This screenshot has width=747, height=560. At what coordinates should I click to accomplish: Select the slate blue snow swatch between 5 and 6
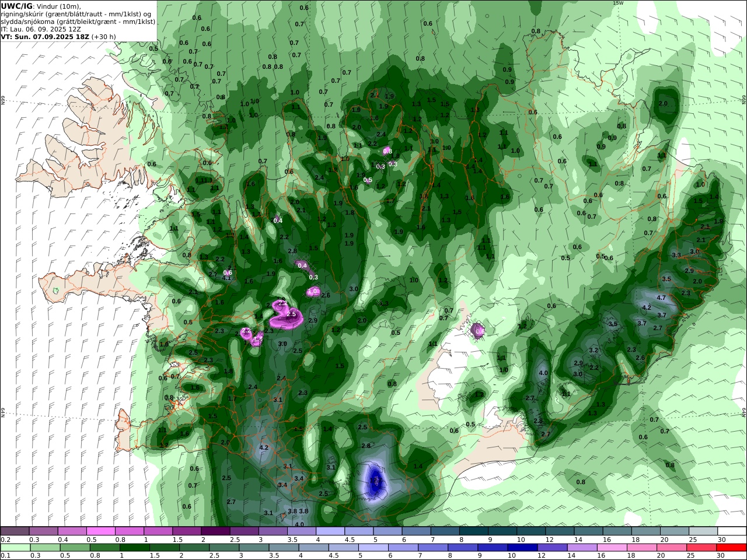(388, 531)
